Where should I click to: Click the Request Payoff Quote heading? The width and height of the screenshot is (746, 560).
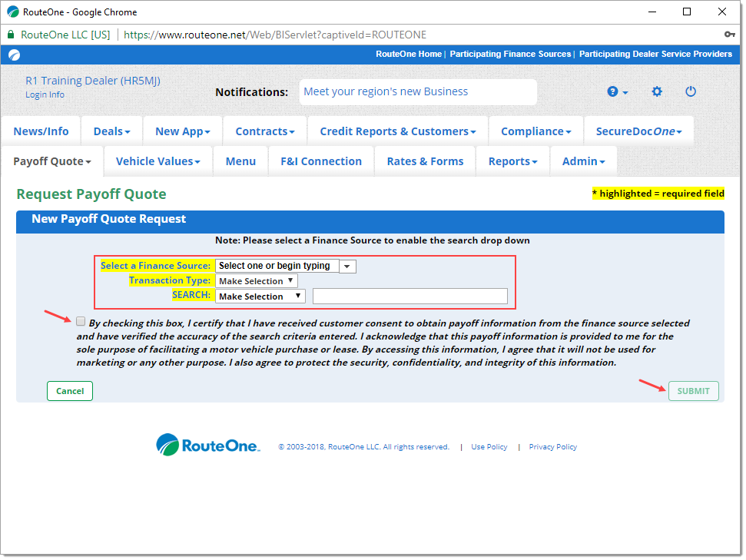(x=91, y=194)
